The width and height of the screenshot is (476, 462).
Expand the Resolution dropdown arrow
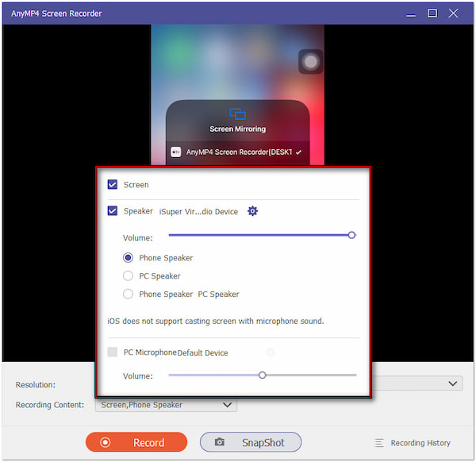click(x=453, y=383)
